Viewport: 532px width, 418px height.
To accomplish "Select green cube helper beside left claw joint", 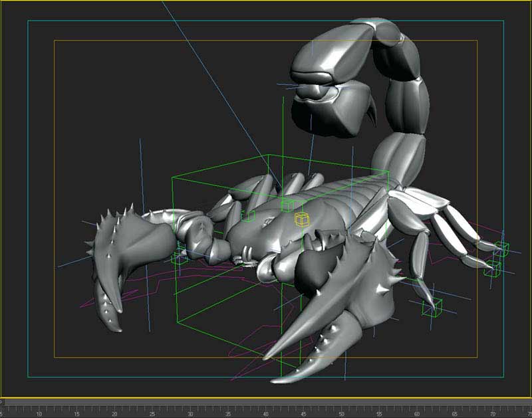I will (x=179, y=258).
